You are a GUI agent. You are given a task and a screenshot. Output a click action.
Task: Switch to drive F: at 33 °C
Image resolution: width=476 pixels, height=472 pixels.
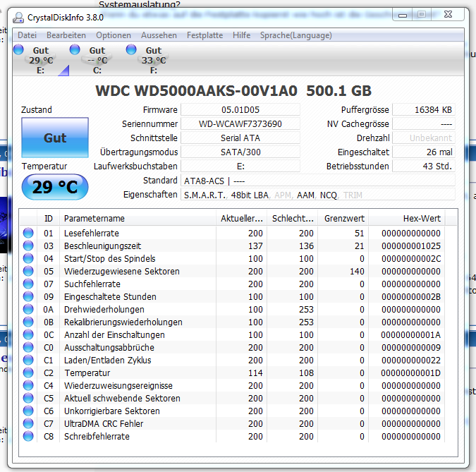(x=154, y=60)
